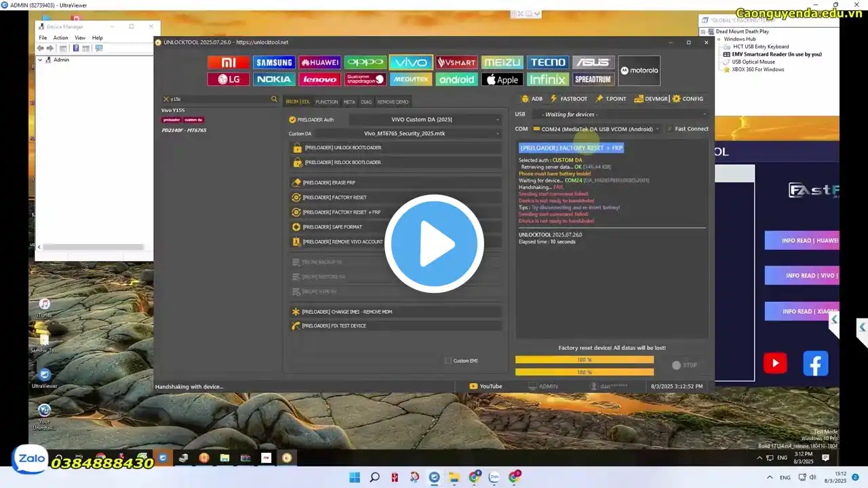Click [PRELOADER] UNLOCK BOOTLOADER
Screen dimensions: 868x488
coord(396,148)
